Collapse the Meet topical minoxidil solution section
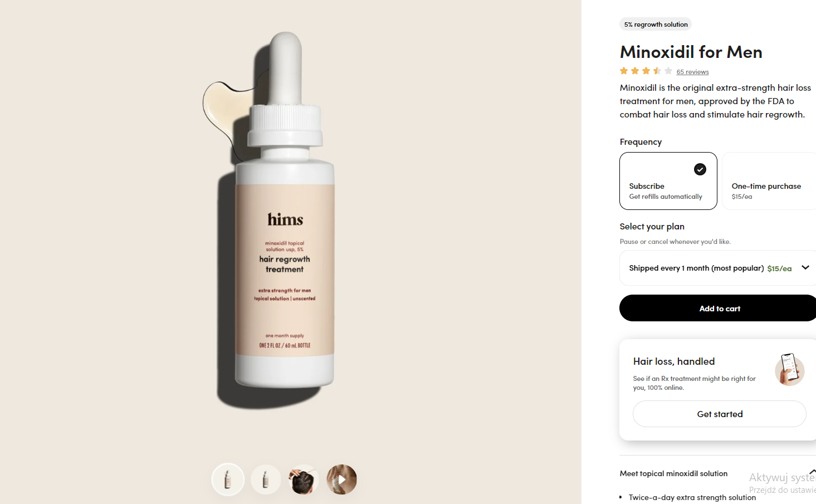The width and height of the screenshot is (816, 504). coord(813,472)
